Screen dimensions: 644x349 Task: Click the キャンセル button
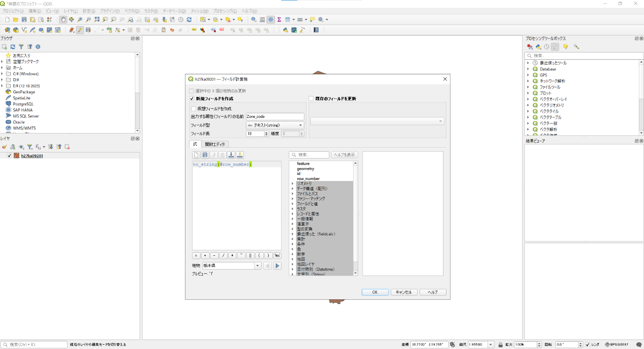(x=404, y=292)
